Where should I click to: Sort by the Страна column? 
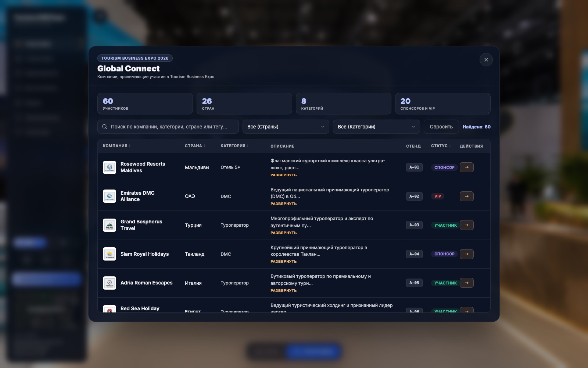pos(195,146)
